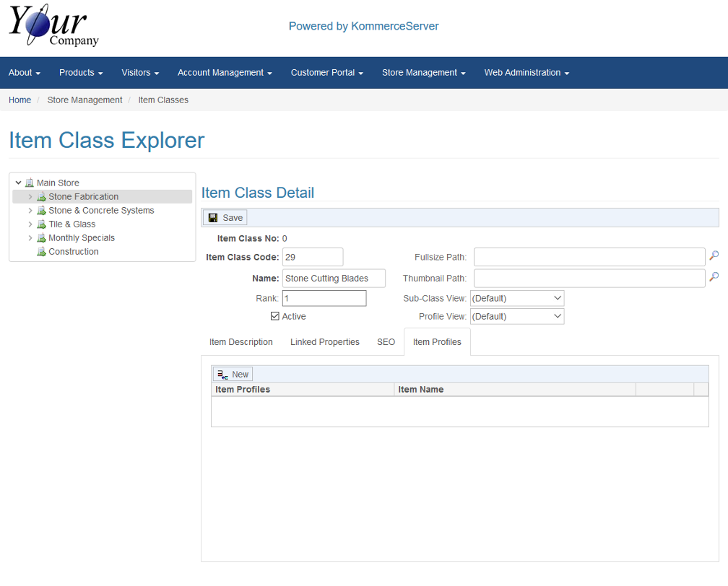Uncheck the Active checkbox
The width and height of the screenshot is (728, 586).
coord(275,316)
